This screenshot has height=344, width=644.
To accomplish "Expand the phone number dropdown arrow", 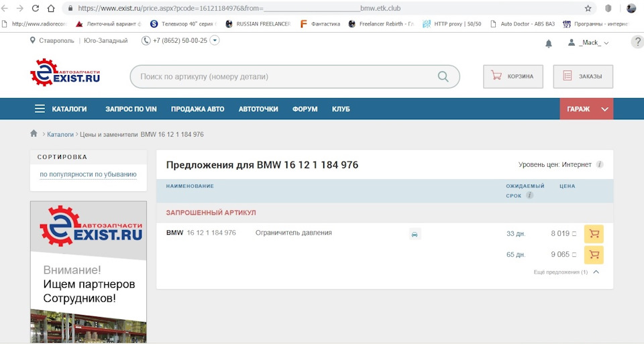I will [215, 40].
